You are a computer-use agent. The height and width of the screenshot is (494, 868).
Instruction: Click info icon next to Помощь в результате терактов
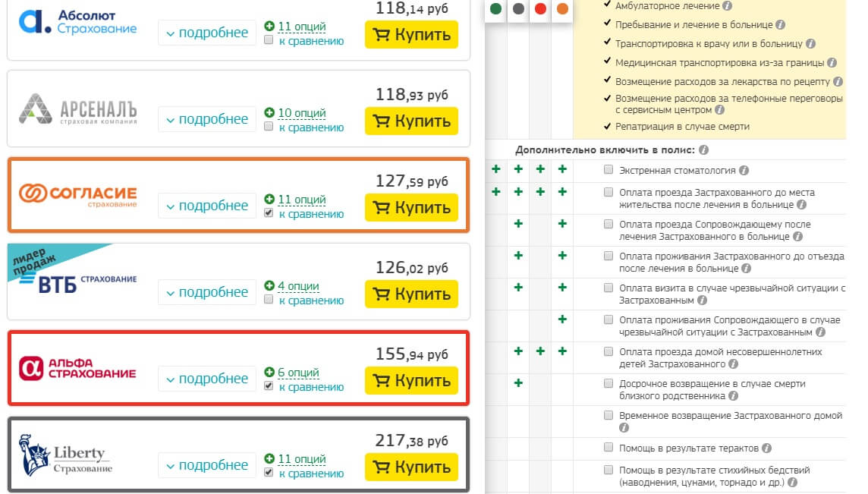pyautogui.click(x=766, y=448)
